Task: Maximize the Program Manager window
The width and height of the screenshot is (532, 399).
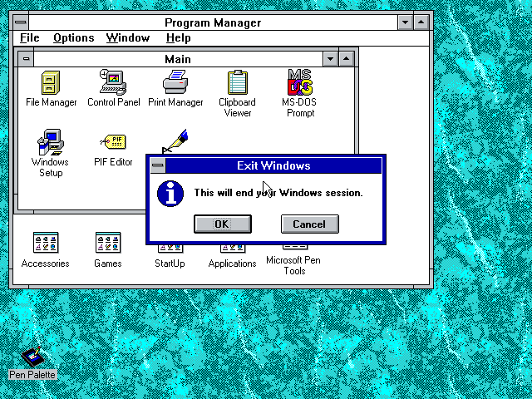Action: (x=421, y=22)
